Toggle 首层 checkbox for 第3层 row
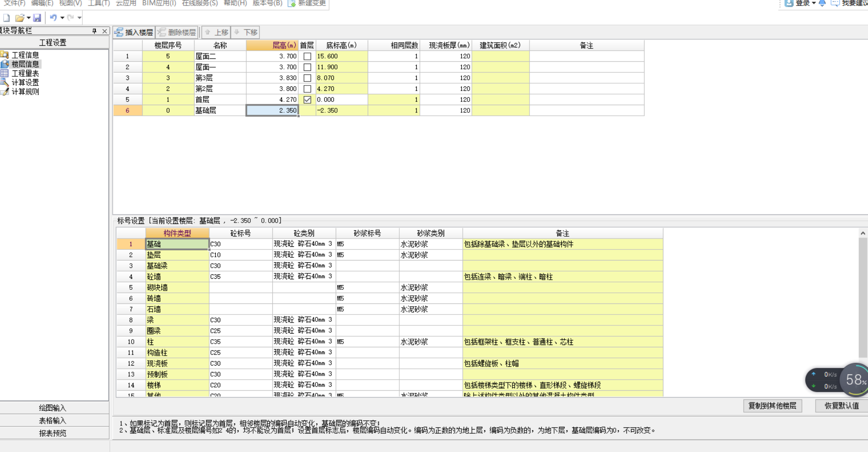The image size is (868, 452). [307, 78]
